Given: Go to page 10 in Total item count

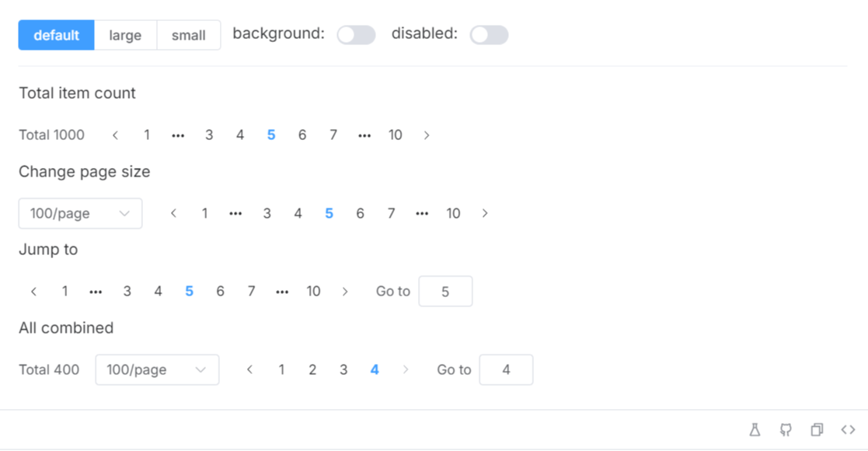Looking at the screenshot, I should [396, 135].
